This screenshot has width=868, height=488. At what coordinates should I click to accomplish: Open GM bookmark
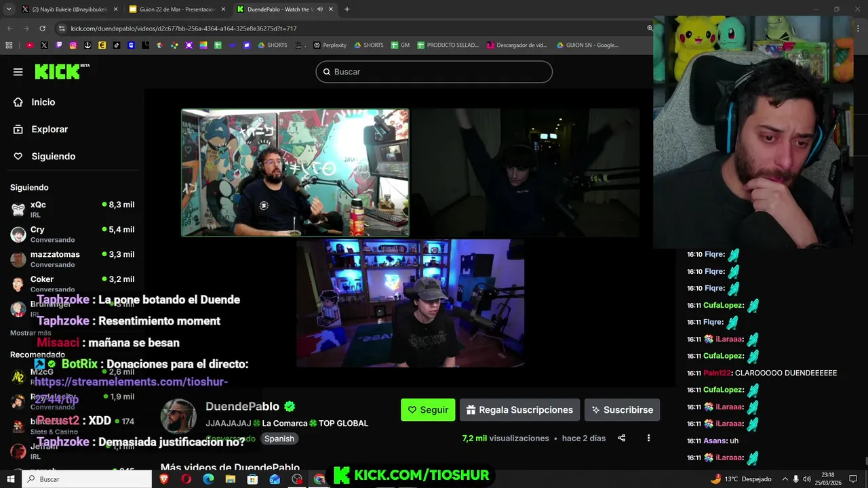[x=399, y=45]
